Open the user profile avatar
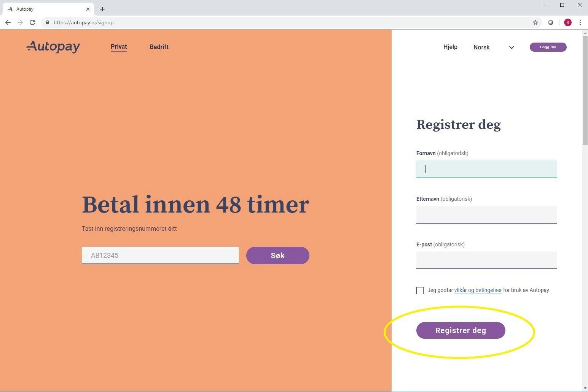Screen dimensions: 588x392 click(x=567, y=22)
